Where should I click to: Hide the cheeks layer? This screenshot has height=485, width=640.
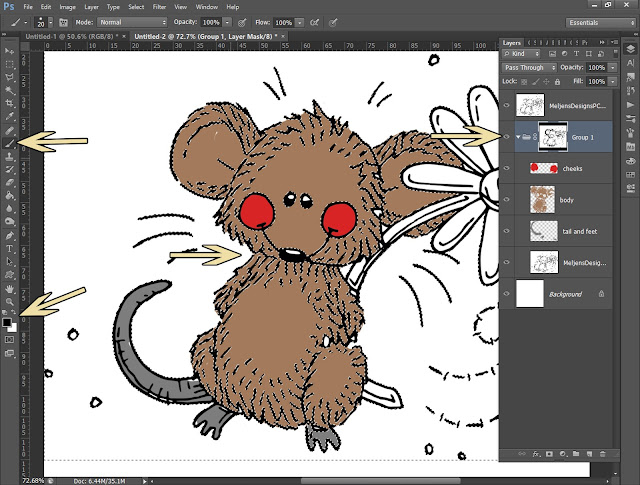(507, 168)
